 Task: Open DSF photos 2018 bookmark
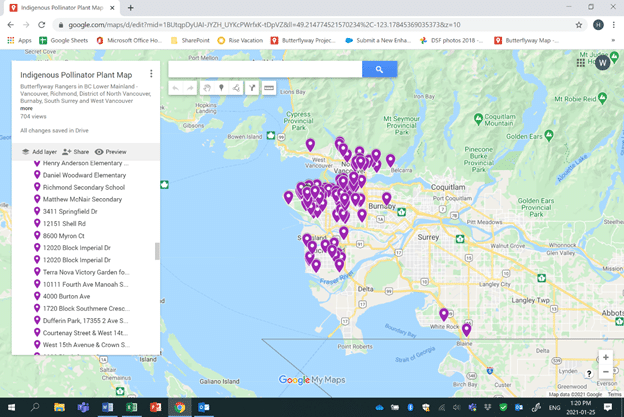click(451, 40)
